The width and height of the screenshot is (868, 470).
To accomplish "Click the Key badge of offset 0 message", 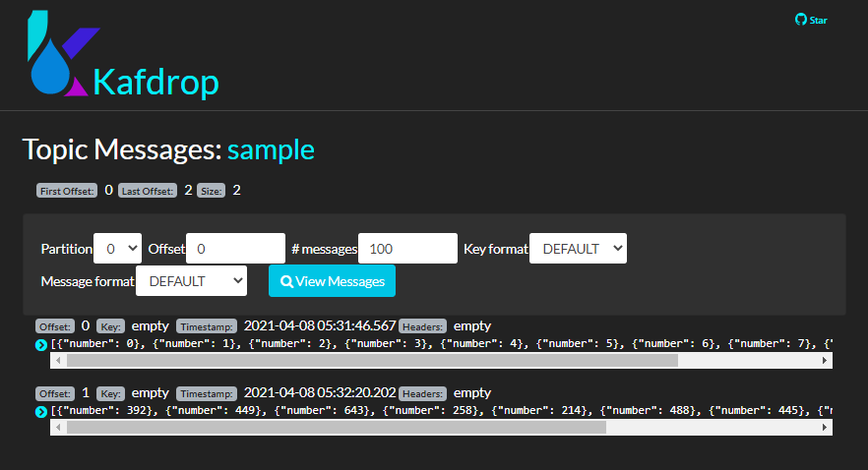I will 110,326.
